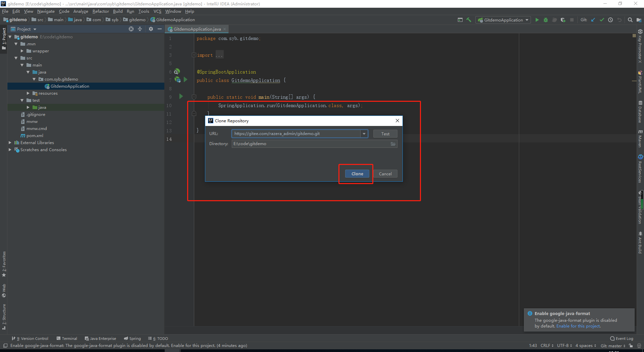This screenshot has height=352, width=644.
Task: Open the Terminal tool window
Action: (67, 339)
